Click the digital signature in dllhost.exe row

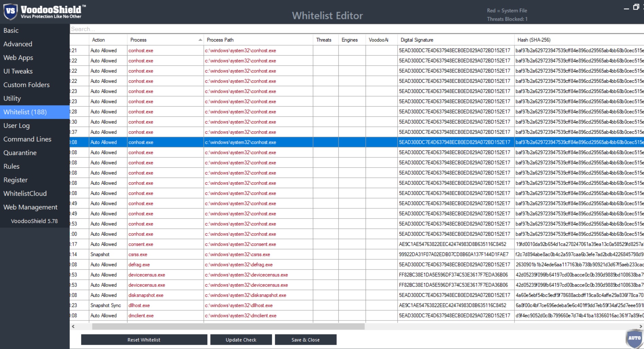[456, 306]
